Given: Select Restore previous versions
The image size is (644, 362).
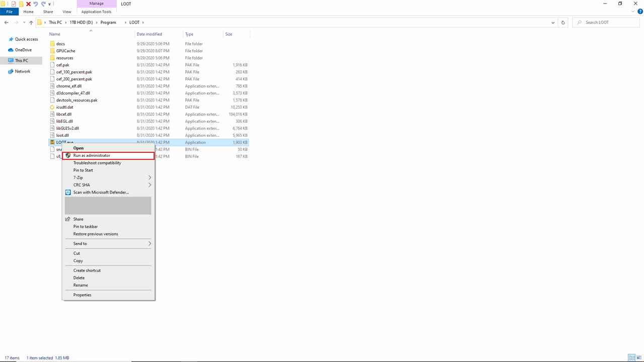Looking at the screenshot, I should tap(96, 234).
